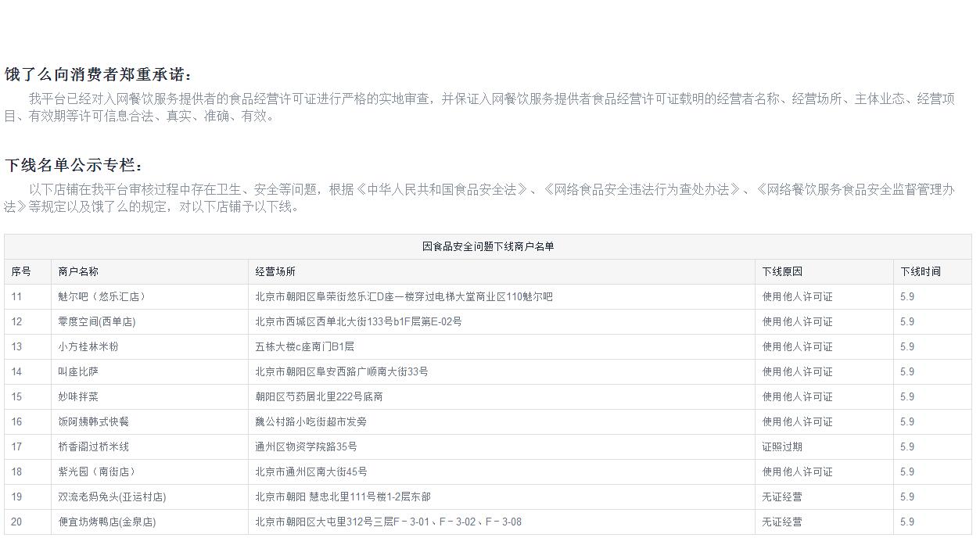Image resolution: width=980 pixels, height=545 pixels.
Task: Click the address 阜安西路广顺南大街33号
Action: click(342, 371)
